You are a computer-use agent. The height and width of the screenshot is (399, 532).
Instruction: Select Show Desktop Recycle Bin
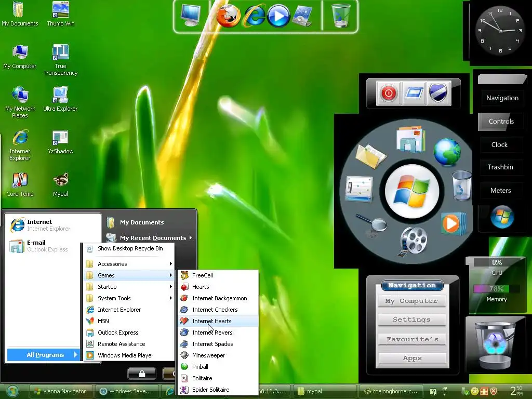129,249
